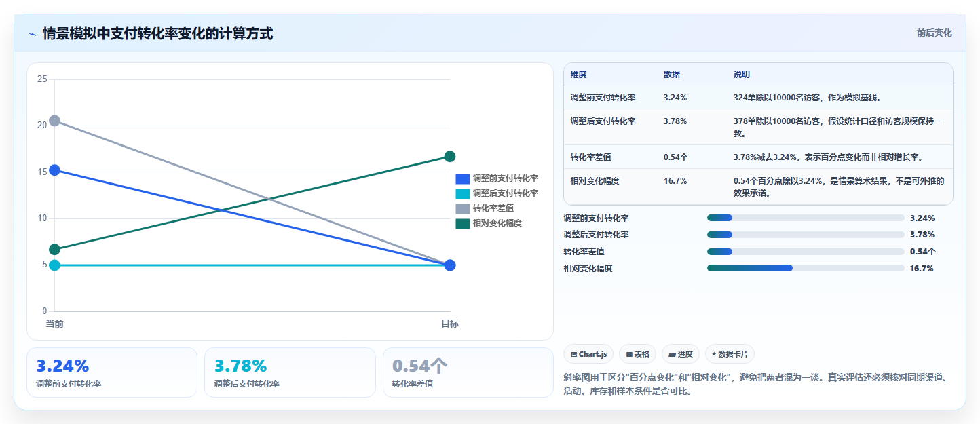Click the dark green data point at 当前
This screenshot has height=424, width=980.
coord(55,250)
